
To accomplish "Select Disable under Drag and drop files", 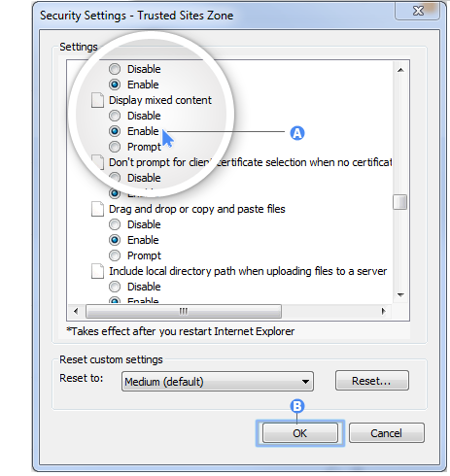I will [115, 224].
